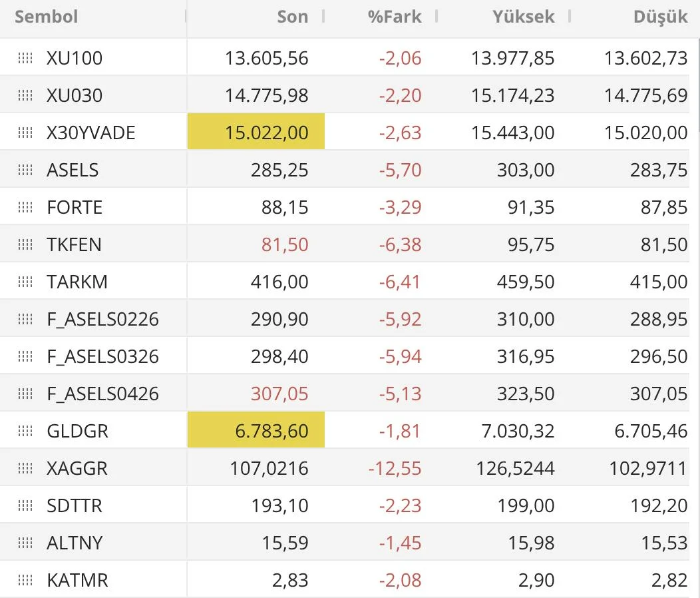The height and width of the screenshot is (598, 700).
Task: Click the drag handle for F_ASELS0326 row
Action: (x=25, y=357)
